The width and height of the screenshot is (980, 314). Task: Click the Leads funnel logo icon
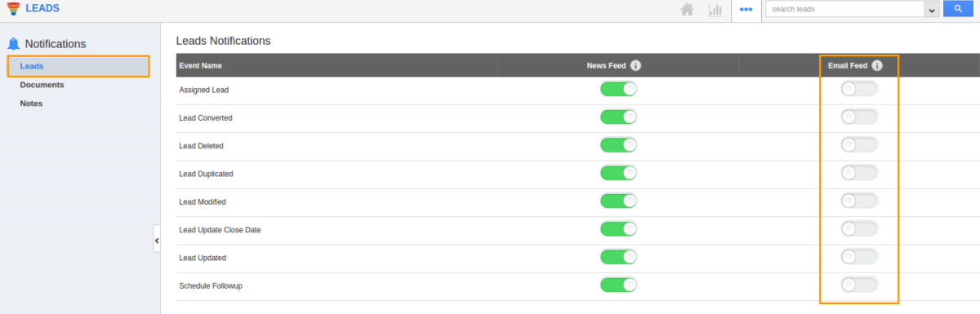[x=12, y=9]
